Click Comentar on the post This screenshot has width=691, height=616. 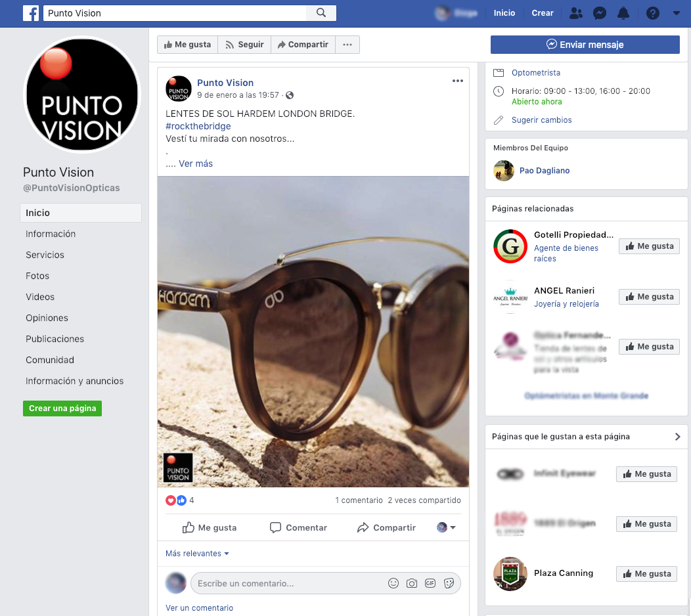(298, 527)
